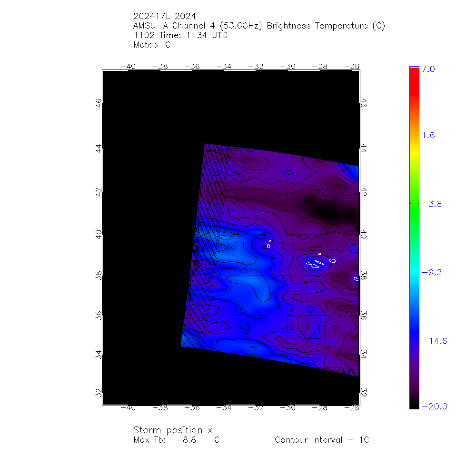Click the "Max Tb: -8.8 C" text
The image size is (476, 476).
(177, 440)
